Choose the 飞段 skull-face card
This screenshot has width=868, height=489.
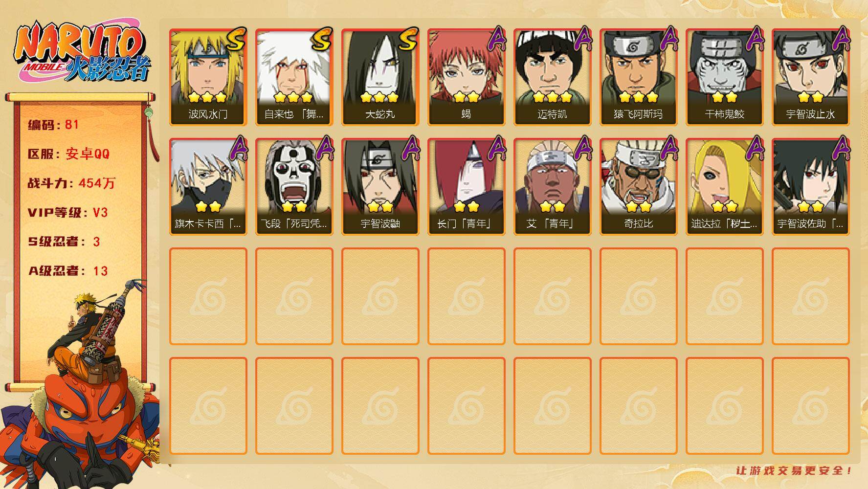[294, 186]
